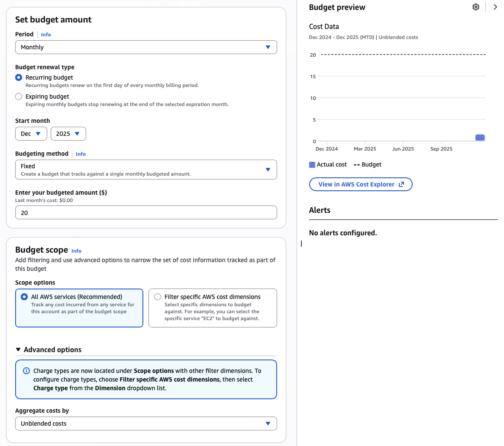Select the Expiring budget option
The width and height of the screenshot is (504, 446).
[x=19, y=96]
